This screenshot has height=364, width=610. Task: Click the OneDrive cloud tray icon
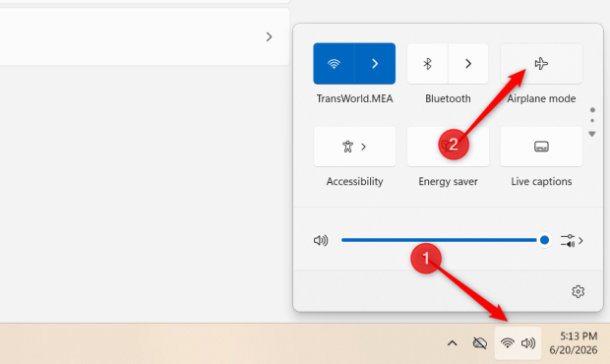(480, 343)
